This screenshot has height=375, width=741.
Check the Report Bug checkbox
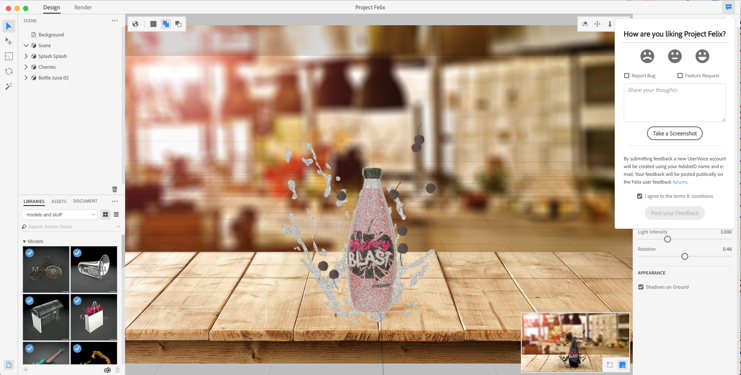pos(627,76)
